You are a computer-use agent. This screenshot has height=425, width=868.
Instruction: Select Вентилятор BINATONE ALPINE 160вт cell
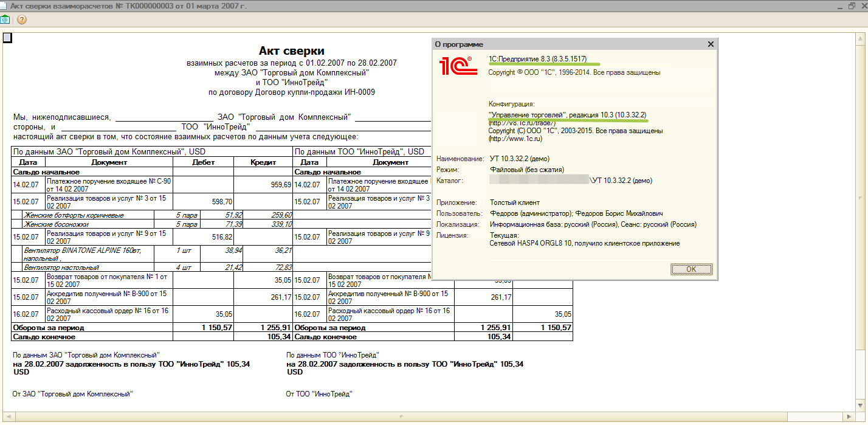(x=88, y=254)
